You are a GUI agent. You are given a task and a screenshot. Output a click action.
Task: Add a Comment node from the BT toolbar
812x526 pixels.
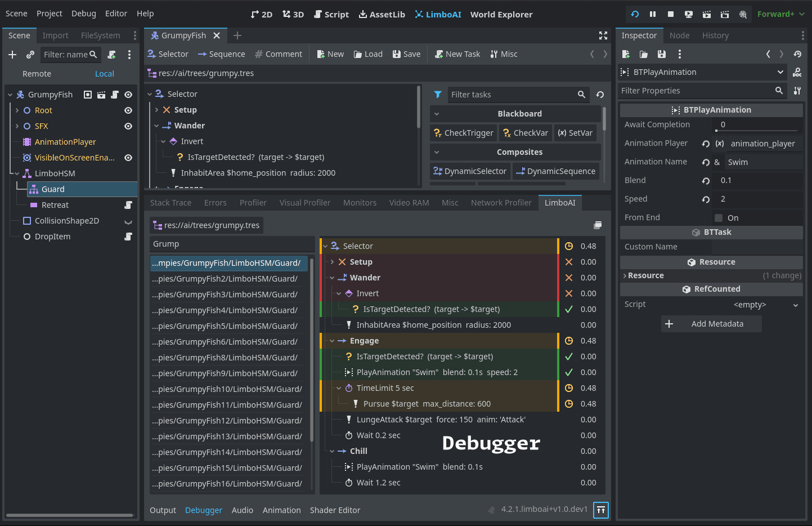pyautogui.click(x=279, y=54)
